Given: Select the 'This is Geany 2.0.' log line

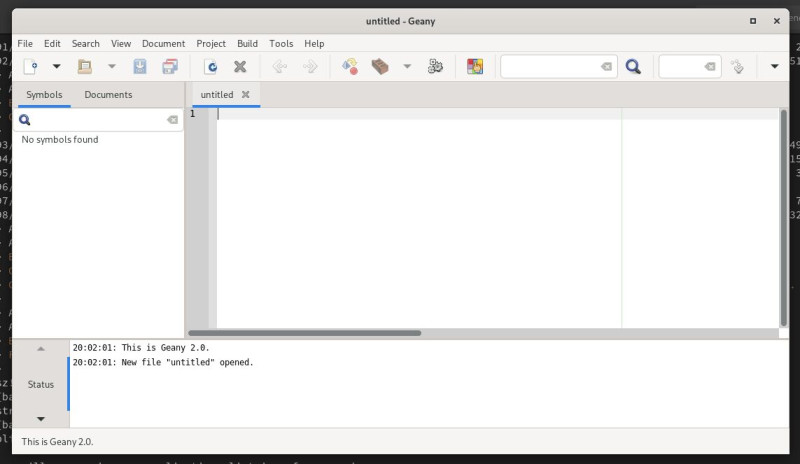Looking at the screenshot, I should coord(141,348).
